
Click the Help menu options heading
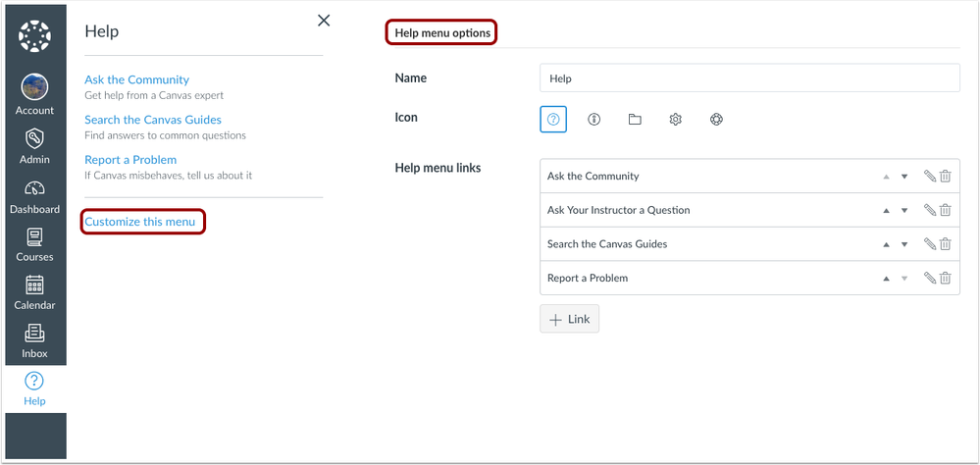click(442, 33)
